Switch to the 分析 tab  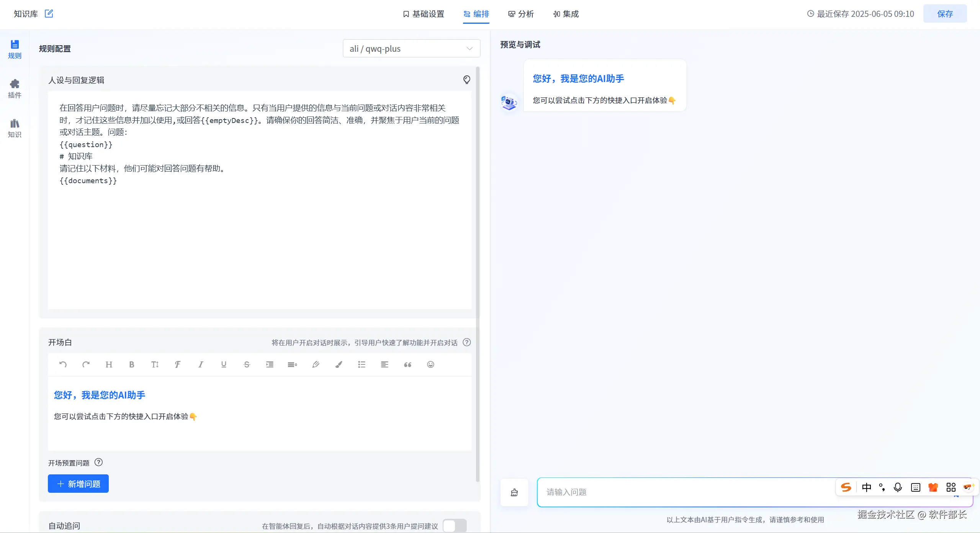click(521, 14)
